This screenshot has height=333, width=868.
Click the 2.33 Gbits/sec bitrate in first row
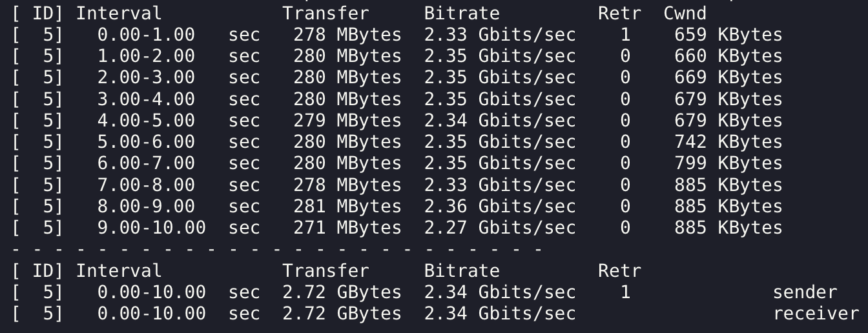coord(500,35)
